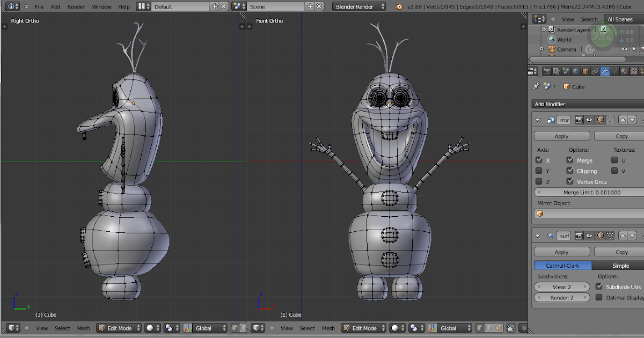The width and height of the screenshot is (644, 338).
Task: Open the Render menu
Action: [x=76, y=6]
